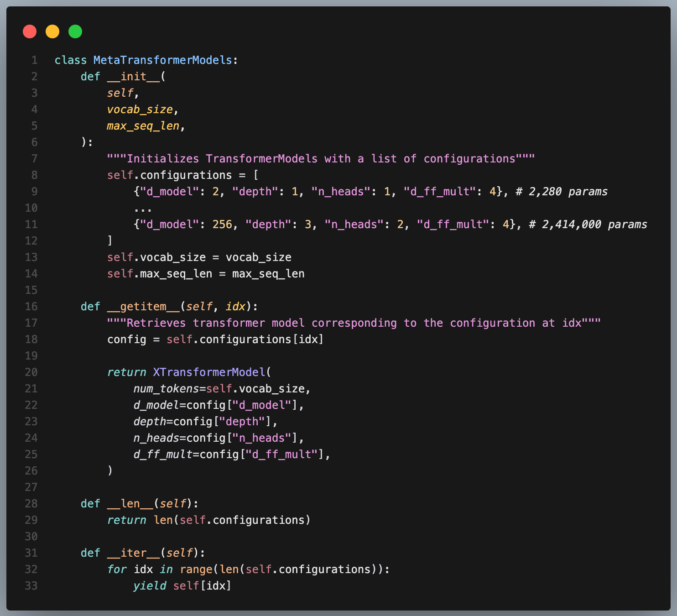Screen dimensions: 677x616
Task: Click the __getitem__ method name
Action: [143, 307]
